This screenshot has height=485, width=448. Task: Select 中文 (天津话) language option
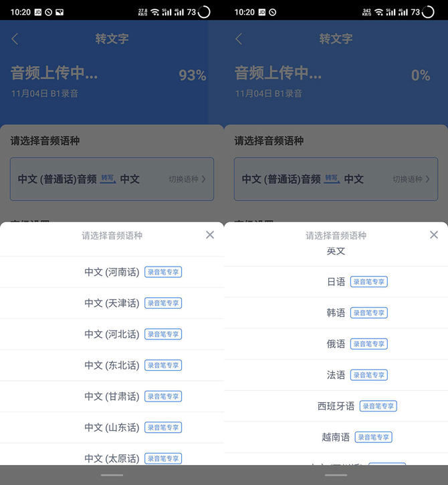point(112,303)
